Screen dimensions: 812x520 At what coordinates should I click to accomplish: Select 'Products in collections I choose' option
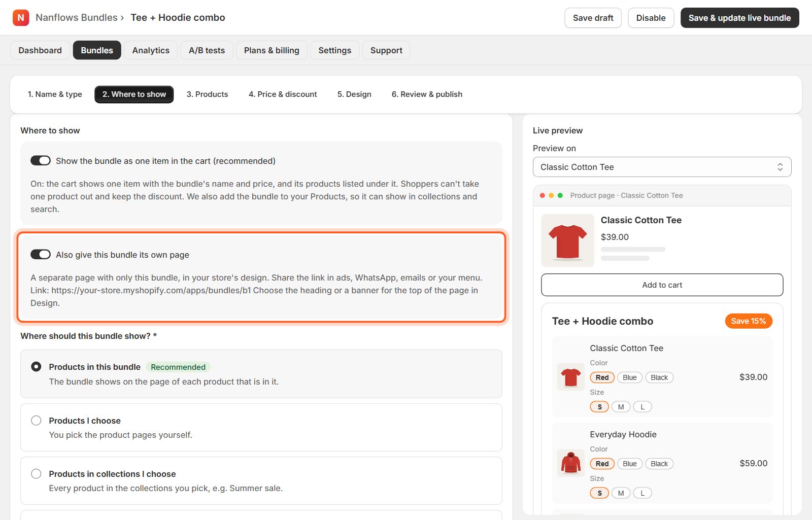pos(36,474)
